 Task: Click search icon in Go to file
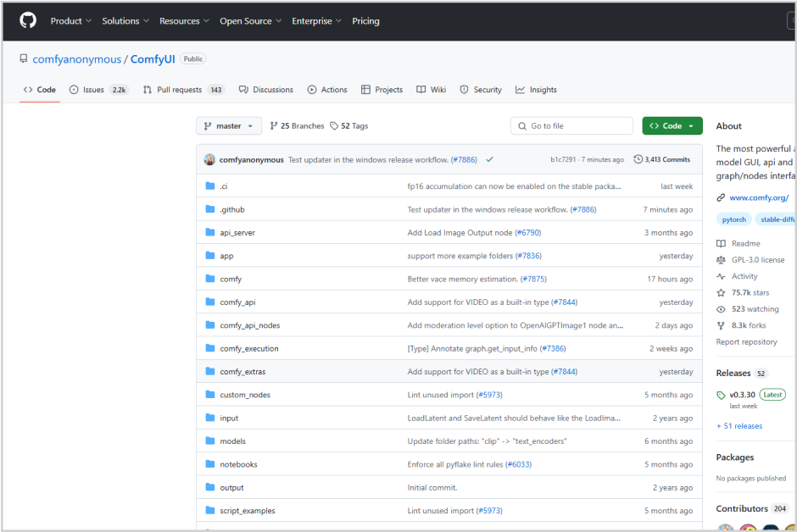coord(522,126)
